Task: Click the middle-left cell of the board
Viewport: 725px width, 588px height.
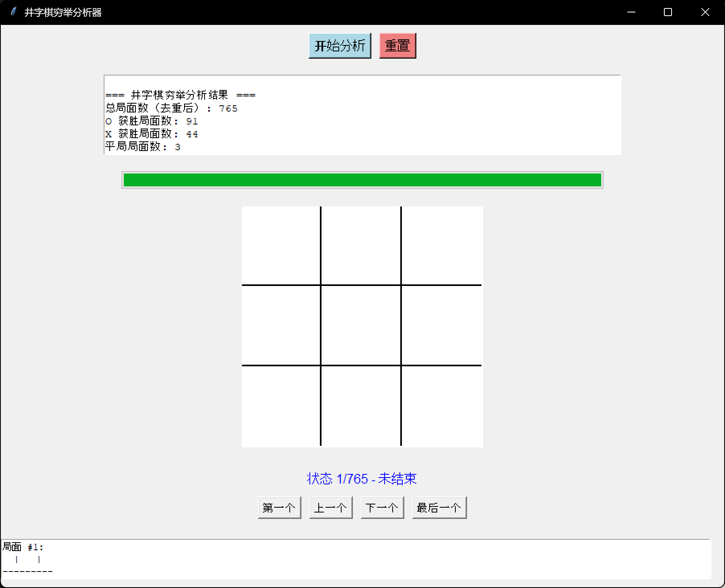Action: point(281,325)
